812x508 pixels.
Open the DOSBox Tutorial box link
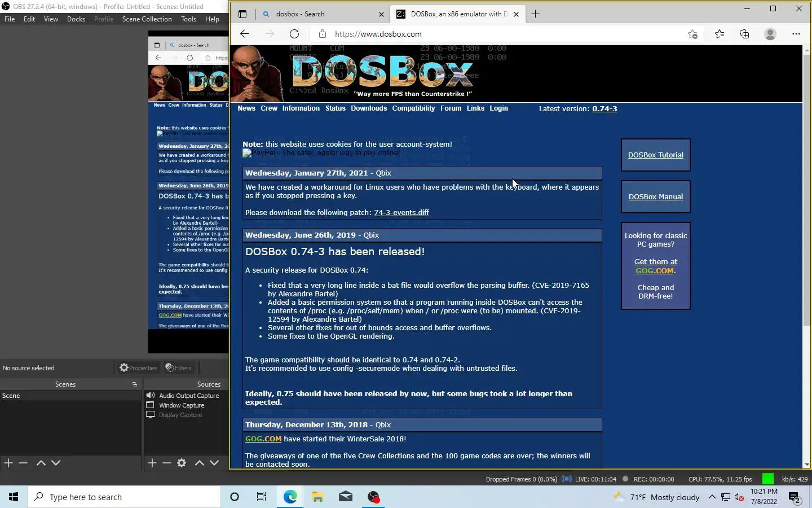coord(656,155)
